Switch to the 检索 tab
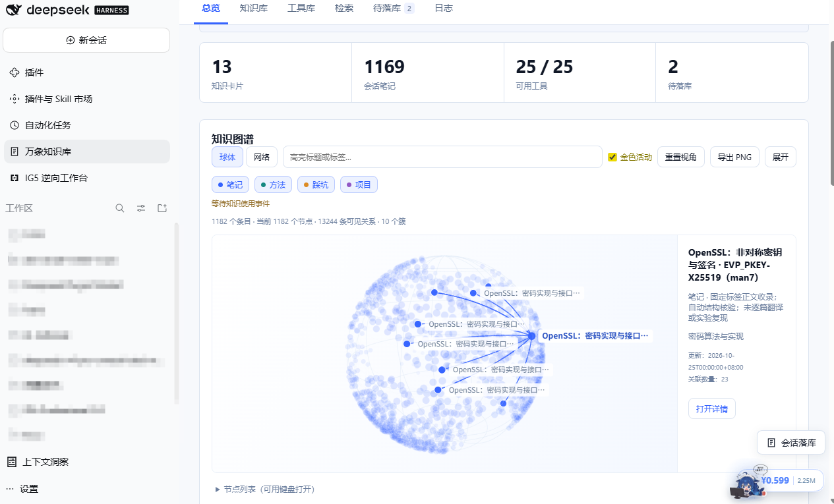Screen dimensions: 834x504 pos(343,9)
